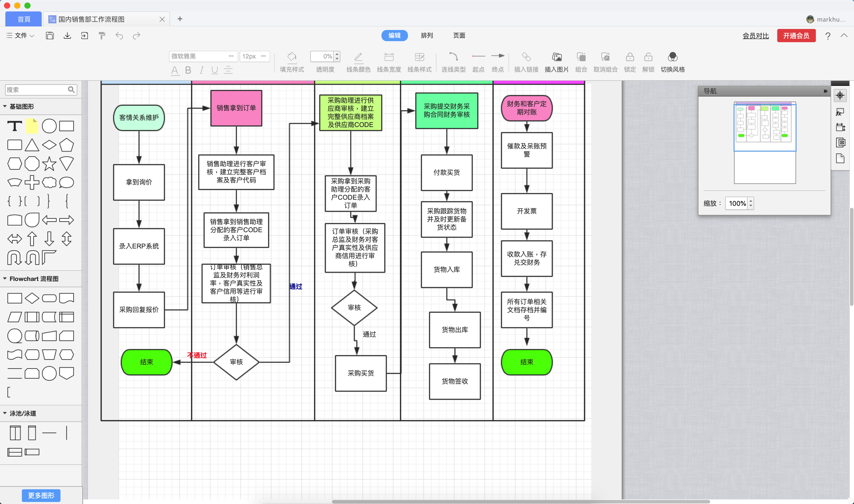Screen dimensions: 854x504
Task: Open 填充样式 fill style
Action: (x=292, y=62)
